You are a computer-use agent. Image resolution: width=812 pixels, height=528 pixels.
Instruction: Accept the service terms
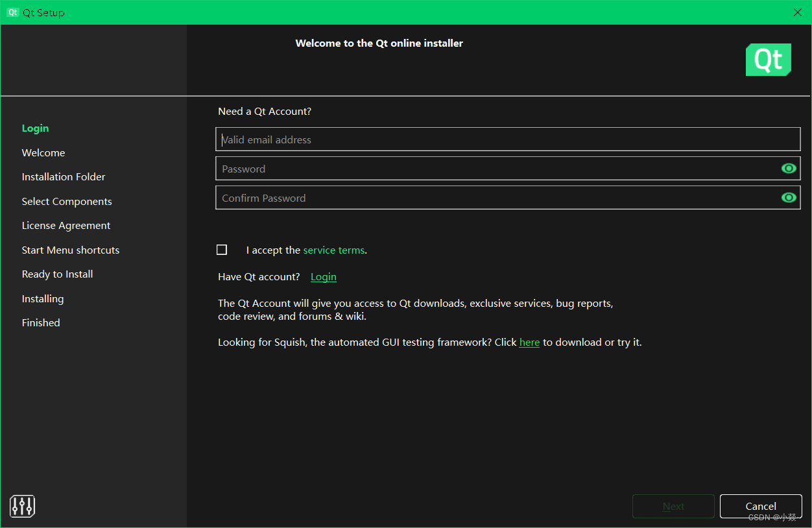pos(222,249)
